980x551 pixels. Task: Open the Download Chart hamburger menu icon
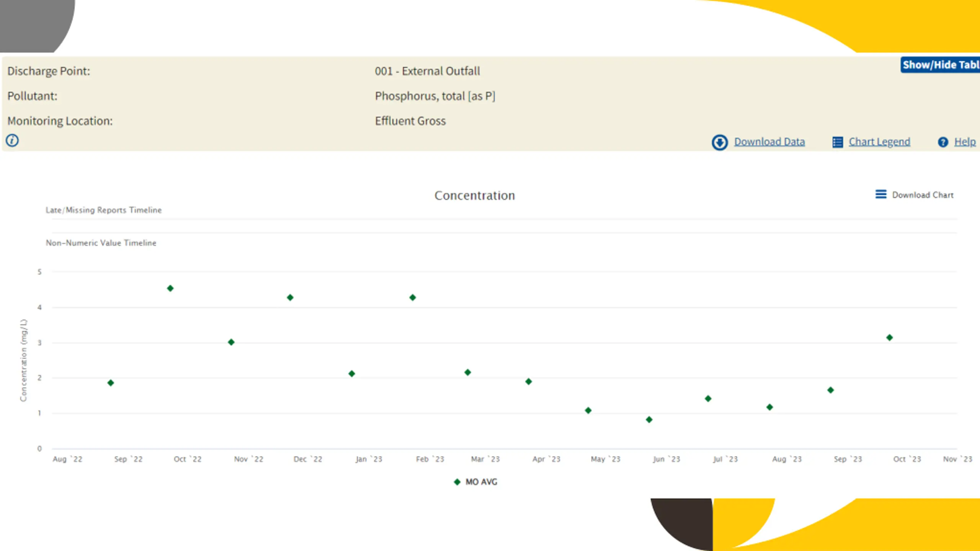click(881, 194)
